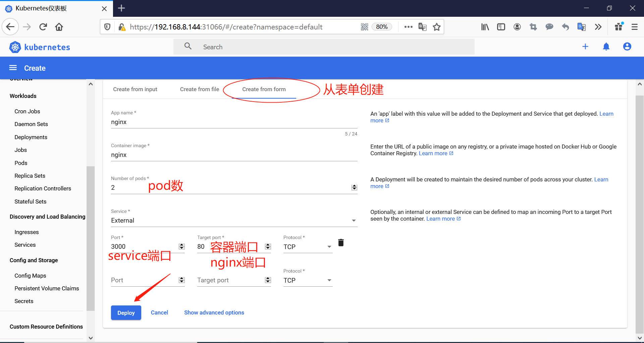Viewport: 644px width, 343px height.
Task: Go to the browser home page icon
Action: [59, 27]
